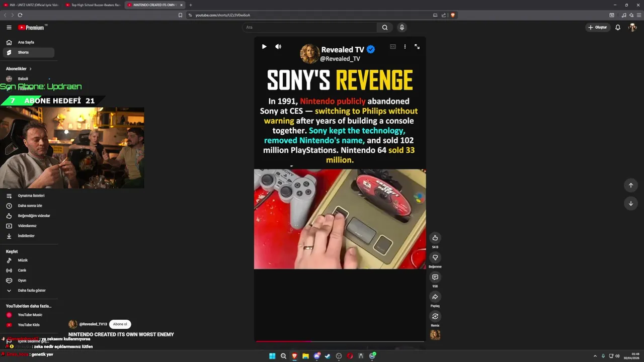The image size is (644, 362).
Task: Expand the Abonelikler section
Action: pos(19,69)
